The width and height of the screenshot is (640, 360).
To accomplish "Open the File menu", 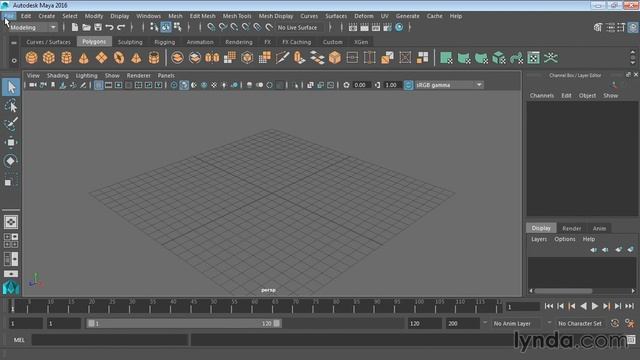I will click(x=9, y=16).
